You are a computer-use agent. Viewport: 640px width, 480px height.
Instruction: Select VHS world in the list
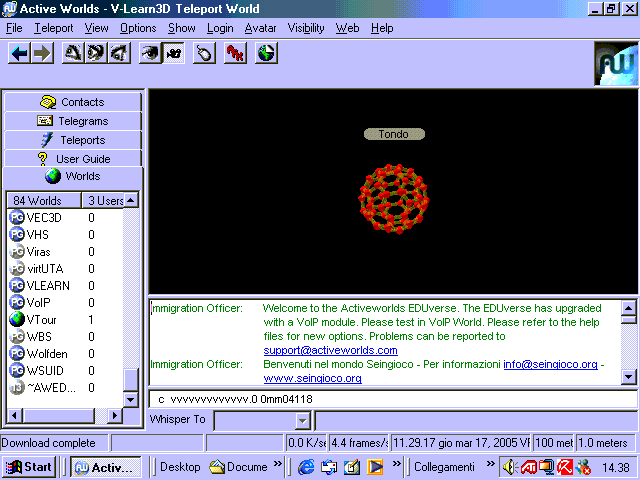(65, 235)
